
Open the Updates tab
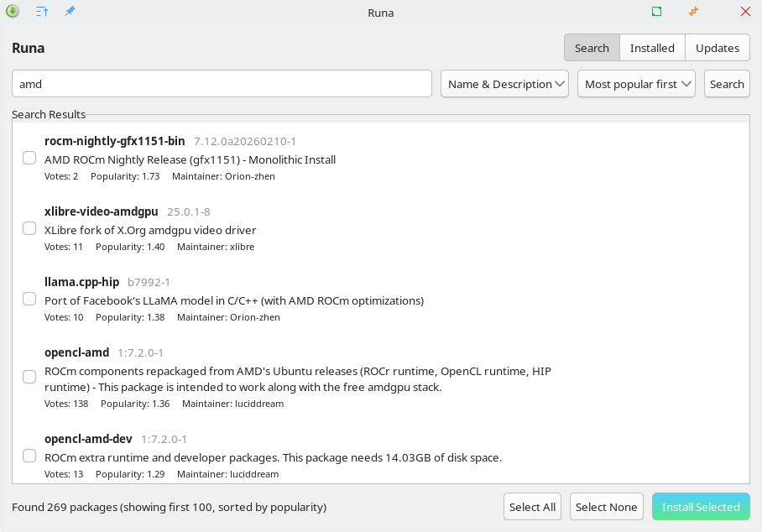(718, 48)
